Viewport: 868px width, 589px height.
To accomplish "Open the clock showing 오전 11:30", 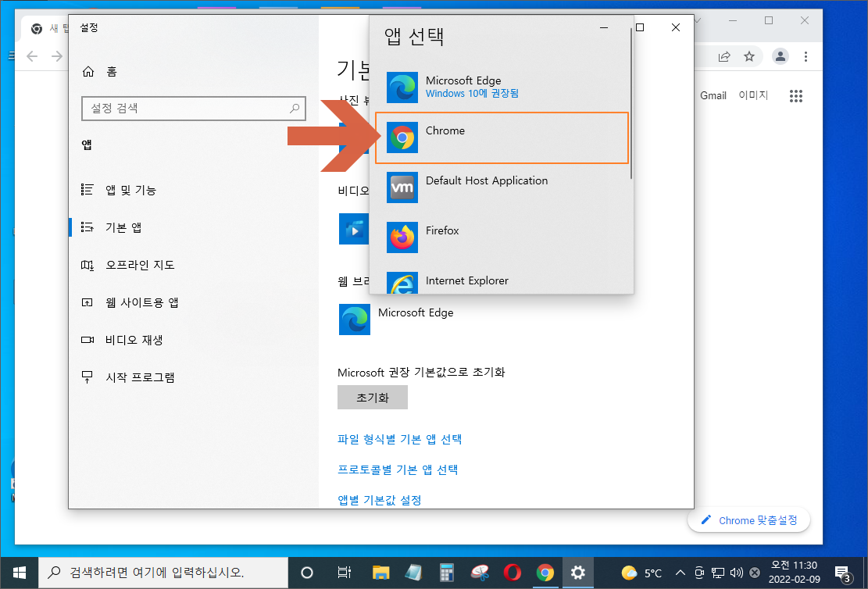I will point(794,573).
